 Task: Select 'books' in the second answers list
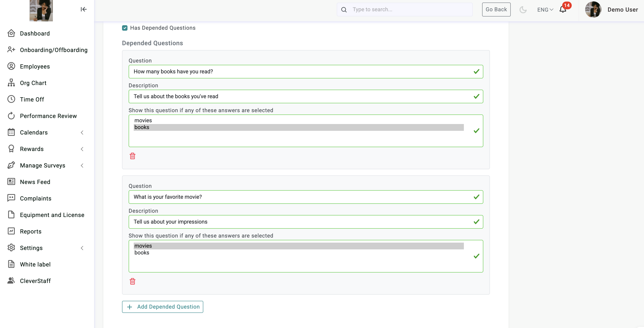pos(298,253)
